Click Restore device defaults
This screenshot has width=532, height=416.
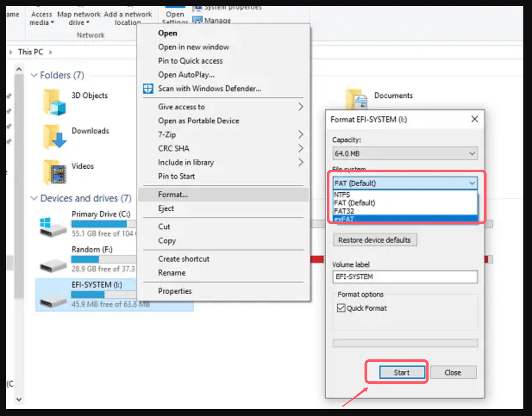pos(375,239)
